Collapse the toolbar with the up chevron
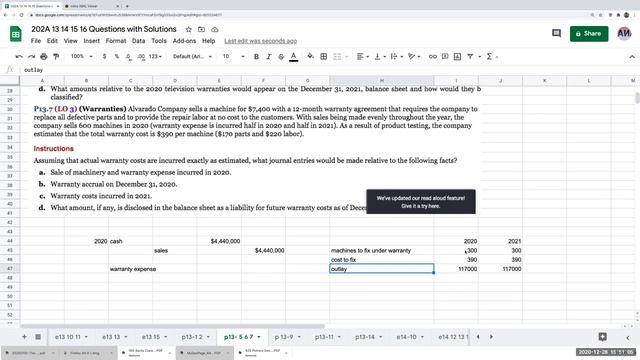The height and width of the screenshot is (360, 640). point(632,57)
